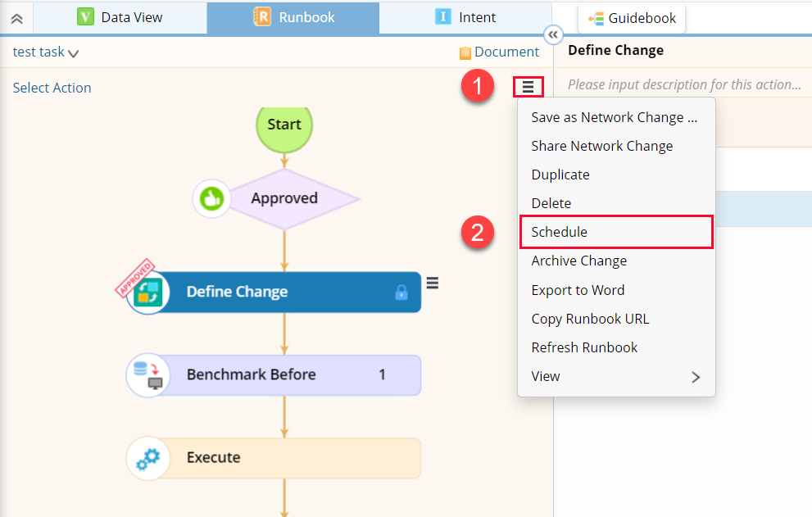Viewport: 812px width, 517px height.
Task: Click the Define Change node icon
Action: tap(148, 293)
